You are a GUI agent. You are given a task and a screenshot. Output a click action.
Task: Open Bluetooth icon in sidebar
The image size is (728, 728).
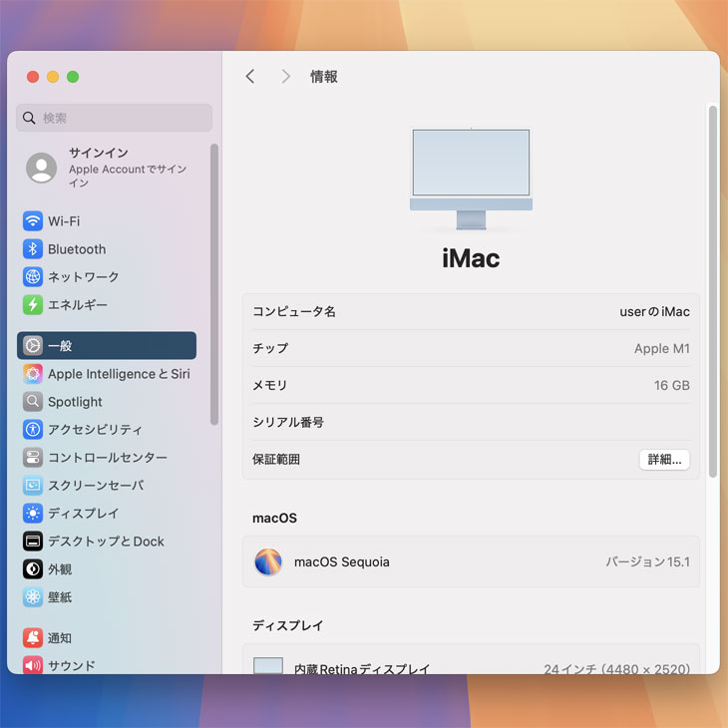click(33, 249)
